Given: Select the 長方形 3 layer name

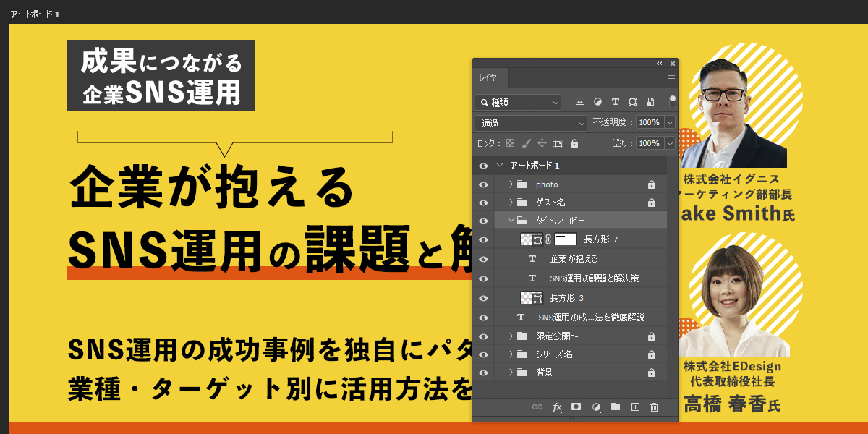Looking at the screenshot, I should click(x=567, y=297).
